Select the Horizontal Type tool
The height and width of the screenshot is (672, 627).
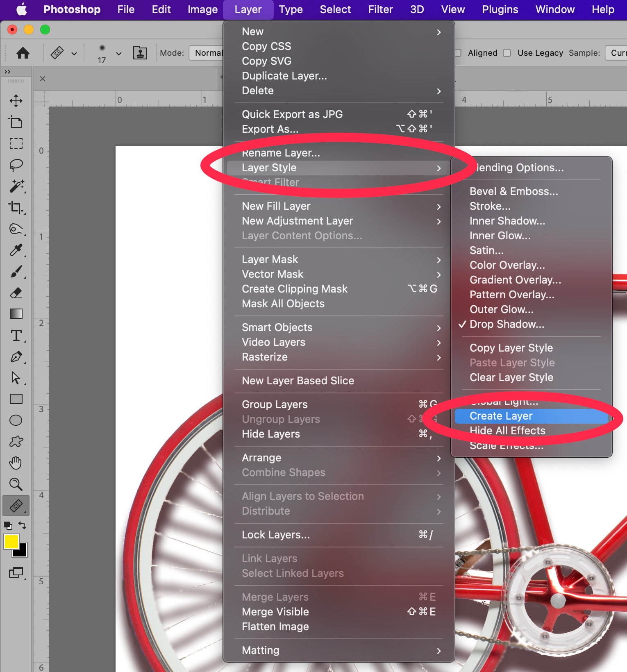(16, 336)
